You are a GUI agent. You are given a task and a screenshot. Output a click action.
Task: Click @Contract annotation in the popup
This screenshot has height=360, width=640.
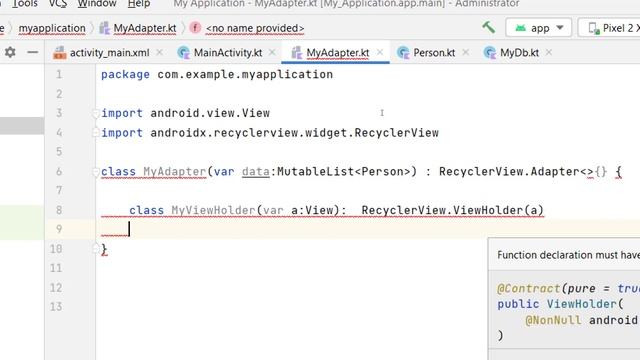tap(528, 289)
